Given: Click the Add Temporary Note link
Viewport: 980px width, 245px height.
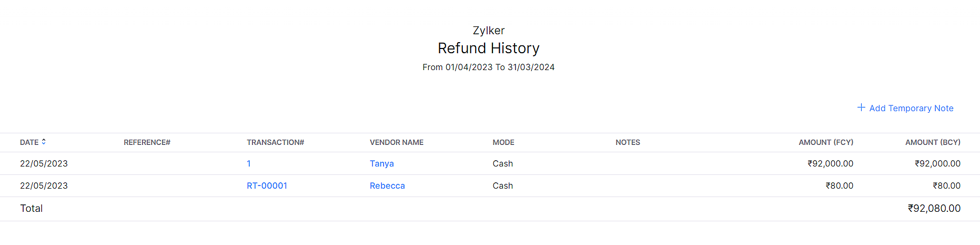Looking at the screenshot, I should point(911,108).
